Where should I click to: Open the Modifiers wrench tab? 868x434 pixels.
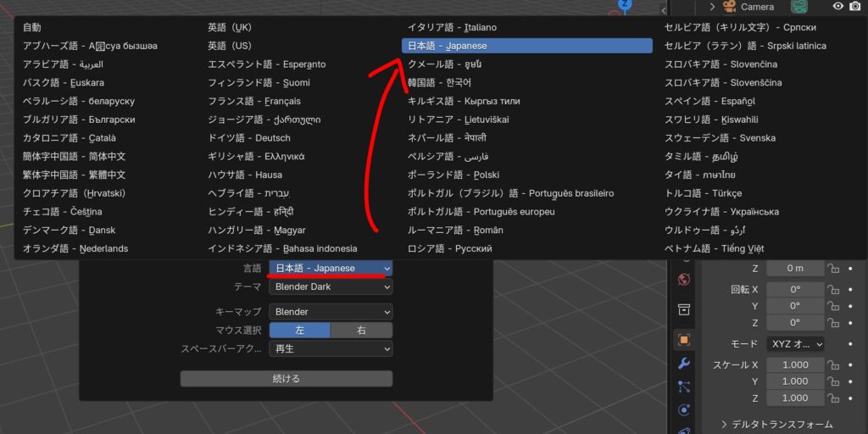(x=684, y=364)
